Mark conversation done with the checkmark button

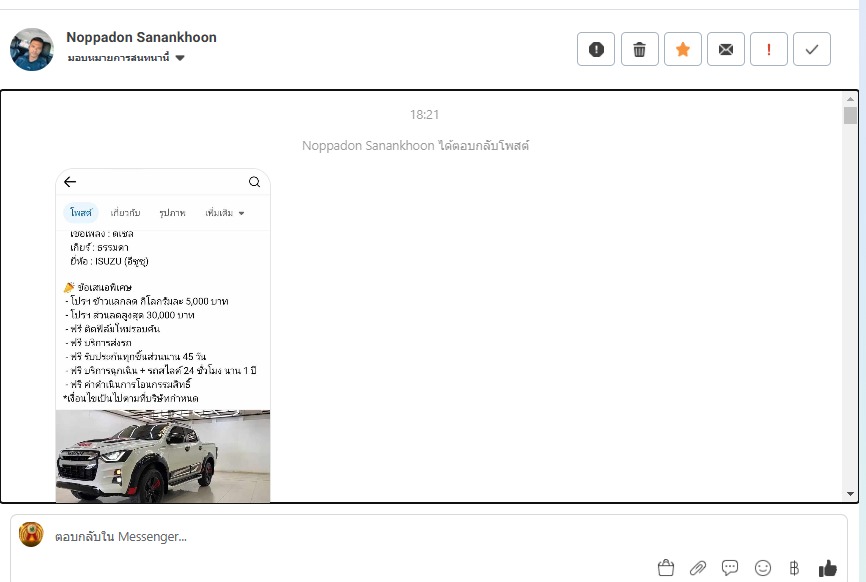coord(812,49)
